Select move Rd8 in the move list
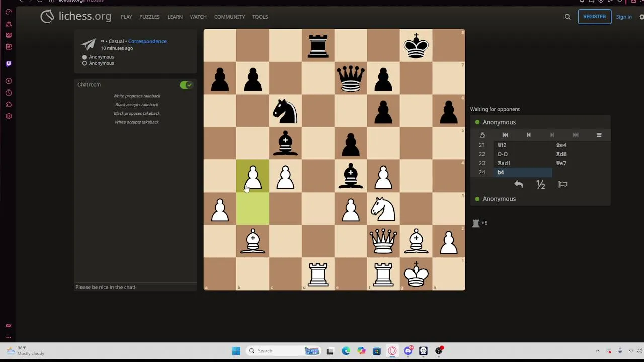Viewport: 644px width, 362px height. click(x=582, y=154)
